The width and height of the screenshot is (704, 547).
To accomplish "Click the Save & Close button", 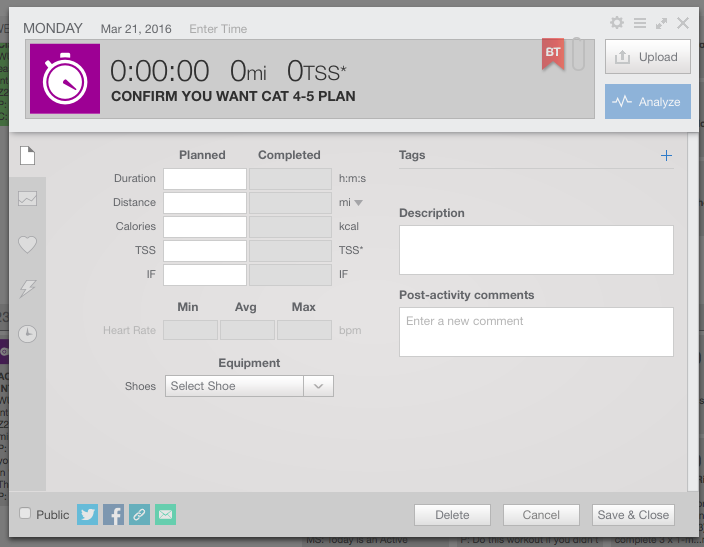I will pyautogui.click(x=633, y=515).
